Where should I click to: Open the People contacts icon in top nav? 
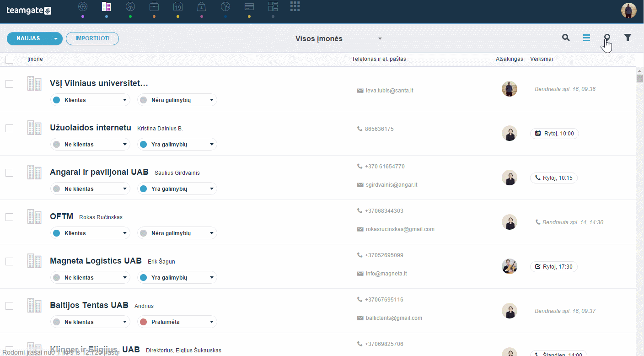coord(130,6)
